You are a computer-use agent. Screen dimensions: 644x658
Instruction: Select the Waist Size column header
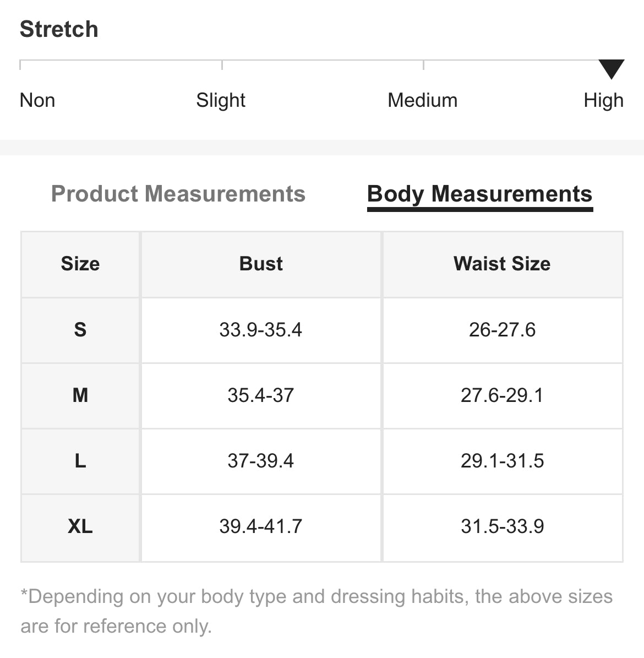(x=502, y=264)
